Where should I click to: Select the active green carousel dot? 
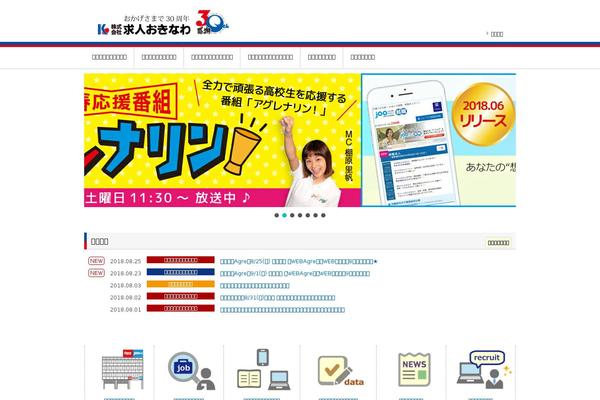[284, 215]
